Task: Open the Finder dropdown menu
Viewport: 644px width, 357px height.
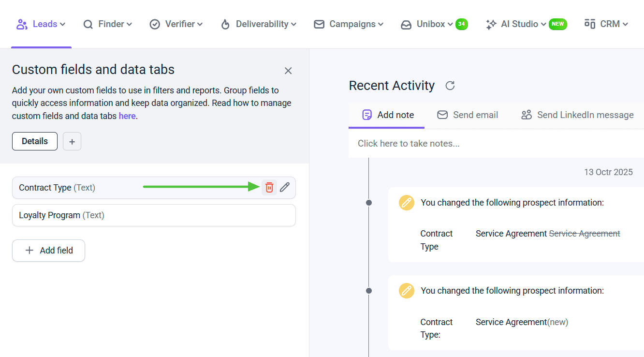Action: tap(107, 24)
